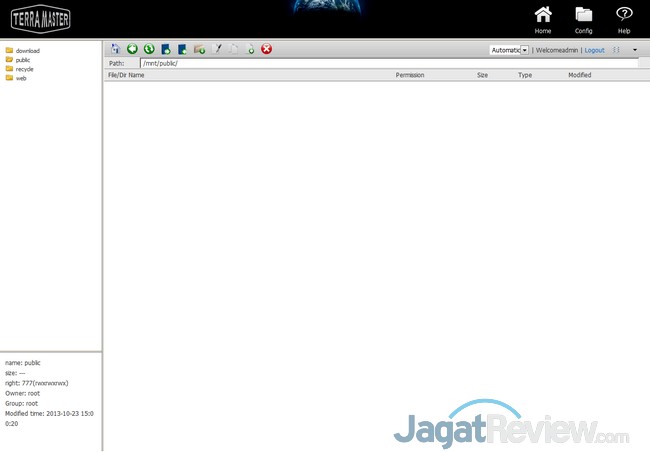Viewport: 650px width, 452px height.
Task: Open the small arrow menu after the grid icon
Action: click(x=635, y=50)
